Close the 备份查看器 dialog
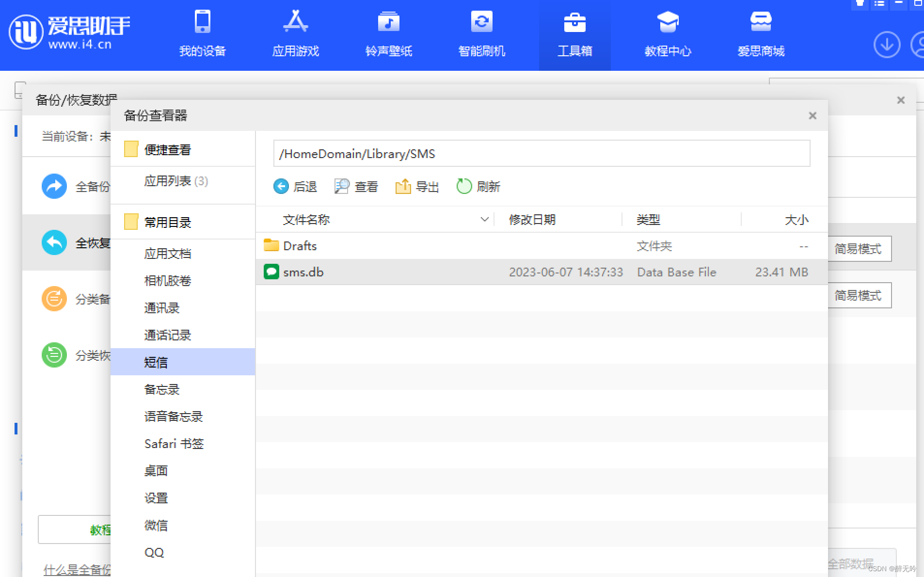924x577 pixels. tap(812, 115)
